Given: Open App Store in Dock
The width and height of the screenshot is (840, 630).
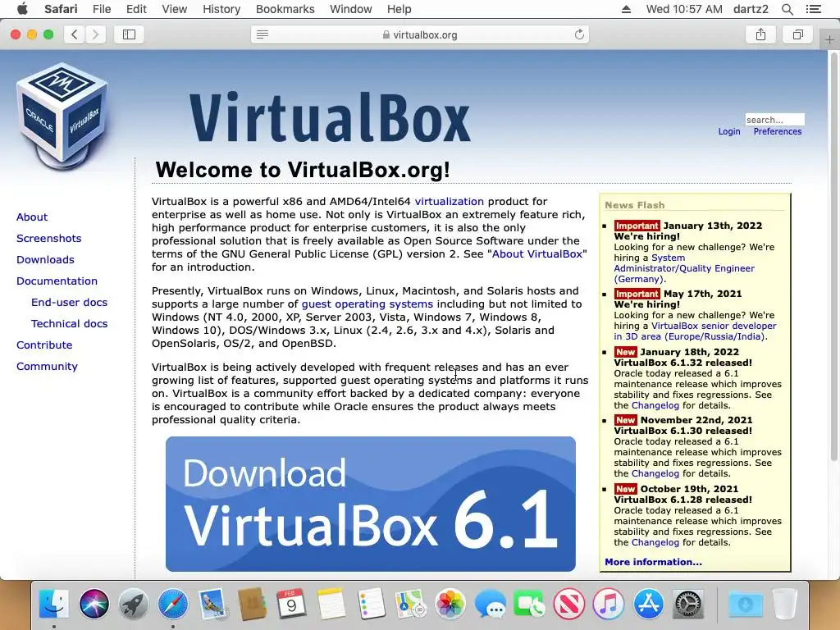Looking at the screenshot, I should coord(648,604).
